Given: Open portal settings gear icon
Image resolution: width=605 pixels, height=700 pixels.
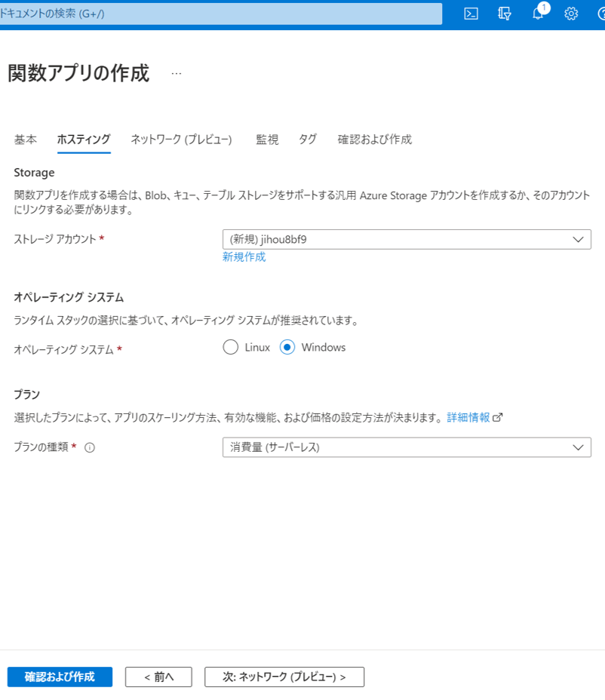Looking at the screenshot, I should [x=571, y=14].
